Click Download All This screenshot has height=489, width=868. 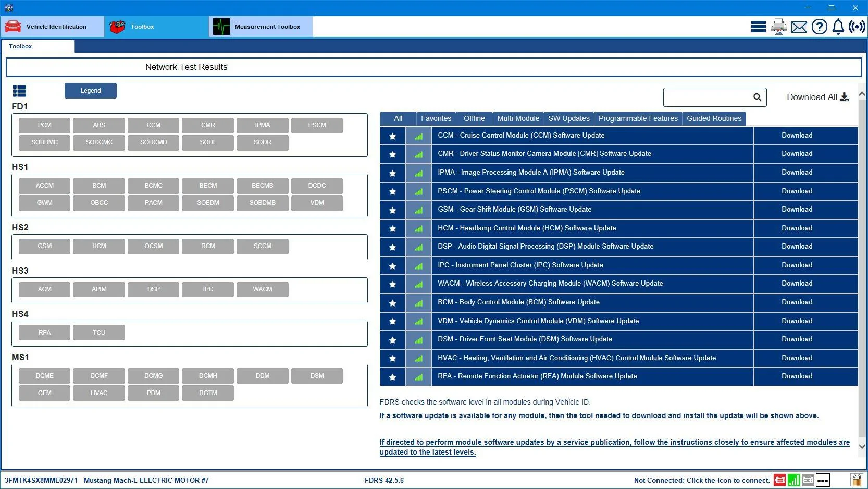[x=817, y=97]
